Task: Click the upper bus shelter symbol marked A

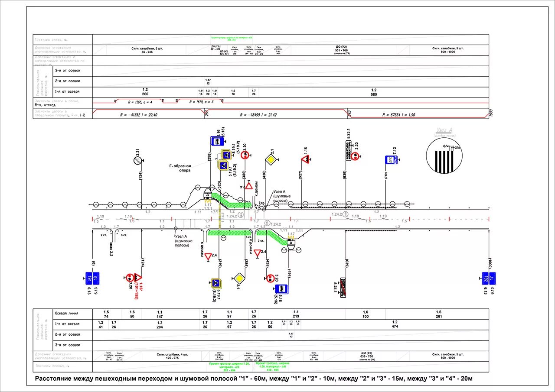Action: (208, 194)
